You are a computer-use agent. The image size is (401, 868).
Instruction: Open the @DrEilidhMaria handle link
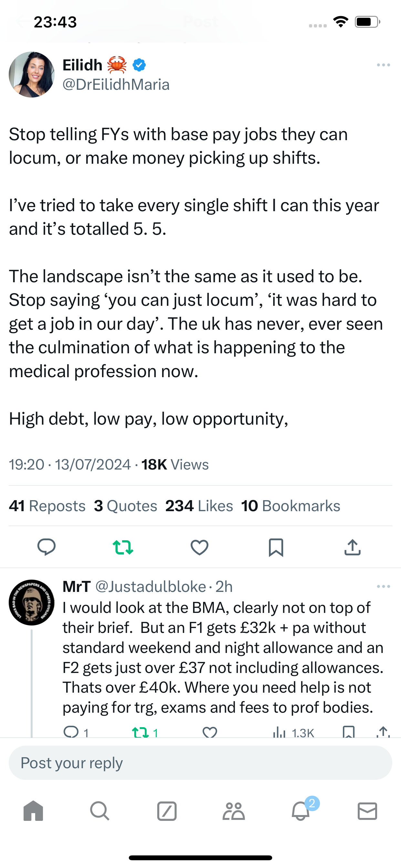(116, 85)
